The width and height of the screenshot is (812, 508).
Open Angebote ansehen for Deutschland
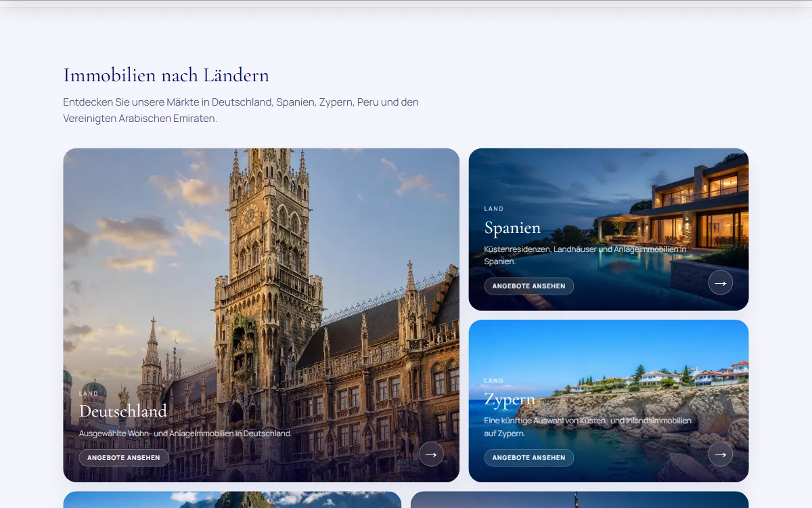124,458
